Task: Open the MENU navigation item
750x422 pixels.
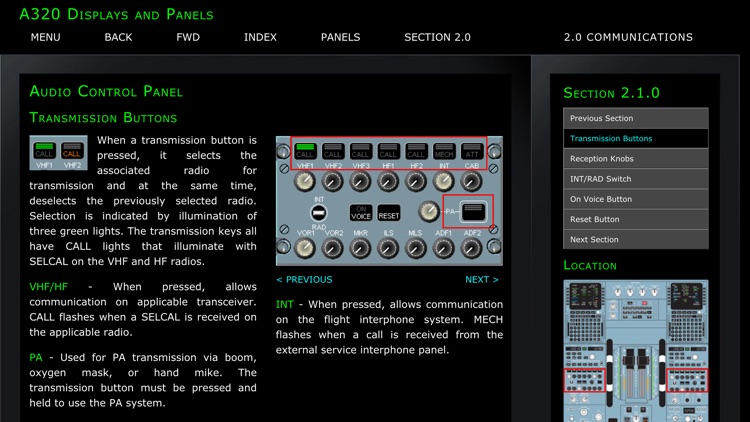Action: tap(45, 37)
